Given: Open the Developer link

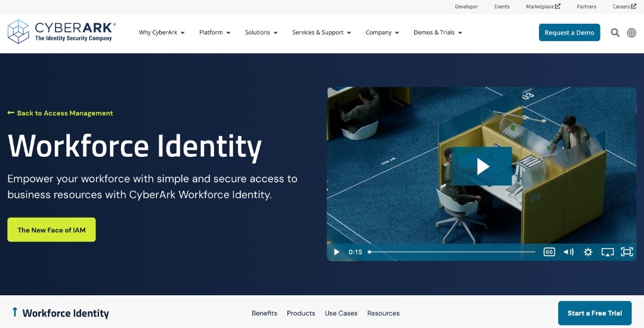Looking at the screenshot, I should point(466,7).
